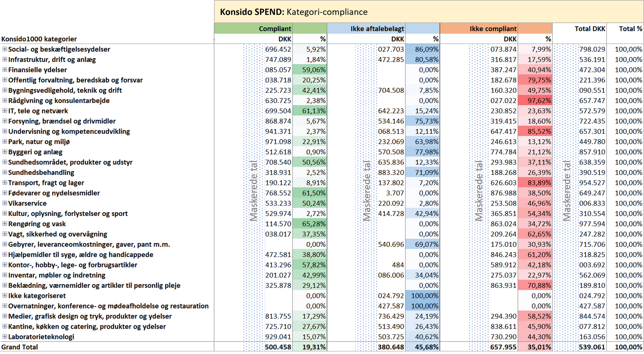The height and width of the screenshot is (354, 644).
Task: Click the 70,88% Beklædning non-compliant cell
Action: (x=535, y=285)
